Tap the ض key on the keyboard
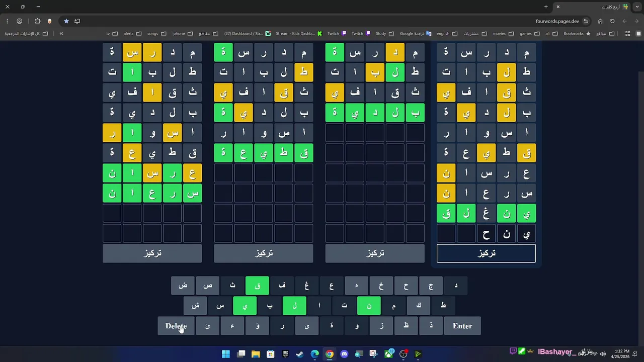The height and width of the screenshot is (362, 644). [183, 286]
